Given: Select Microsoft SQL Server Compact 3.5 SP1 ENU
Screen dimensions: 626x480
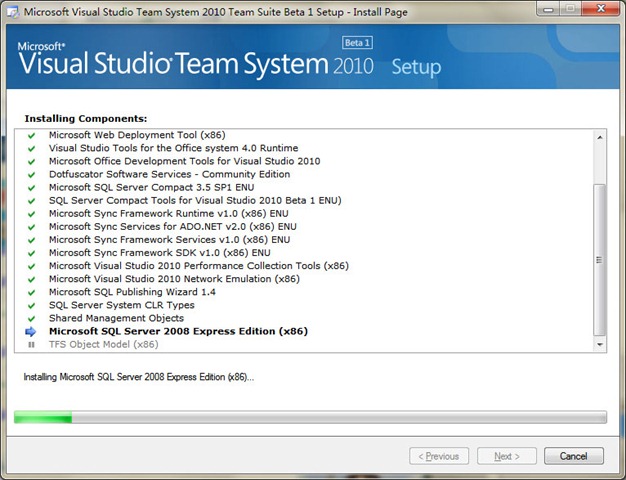Looking at the screenshot, I should coord(151,187).
